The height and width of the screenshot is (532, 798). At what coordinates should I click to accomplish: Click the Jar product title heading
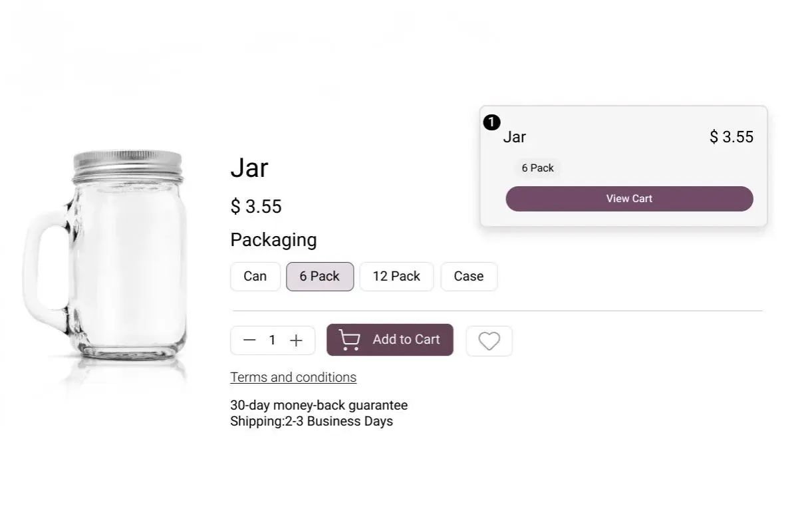[249, 168]
